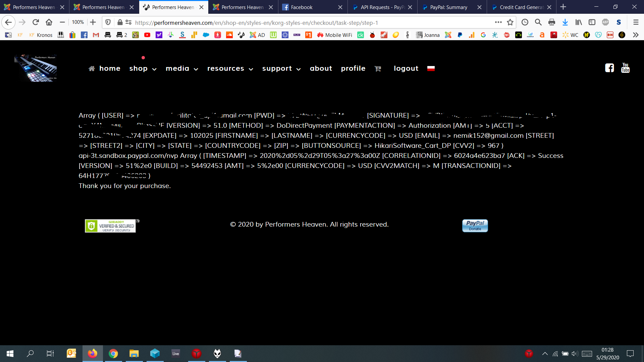Click the Polish flag language switcher
644x362 pixels.
431,68
